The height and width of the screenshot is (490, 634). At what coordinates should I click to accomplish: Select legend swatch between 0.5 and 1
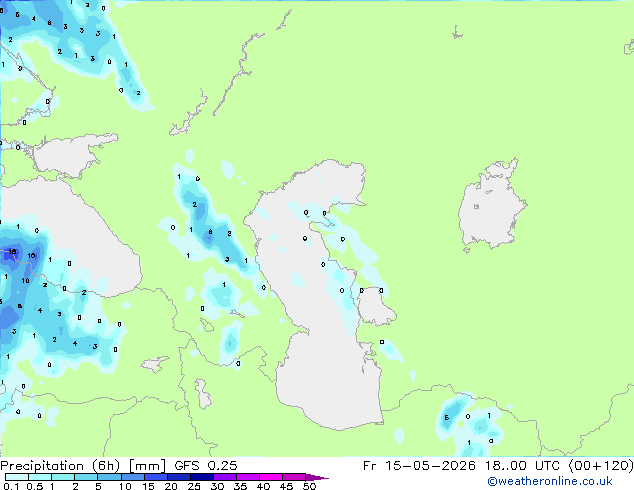pos(40,477)
